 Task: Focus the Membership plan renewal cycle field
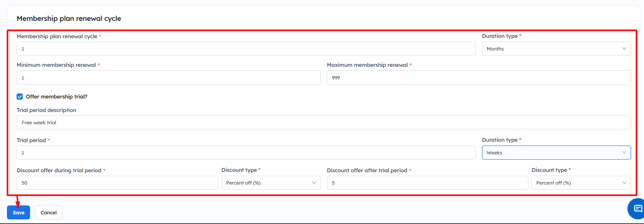tap(246, 49)
